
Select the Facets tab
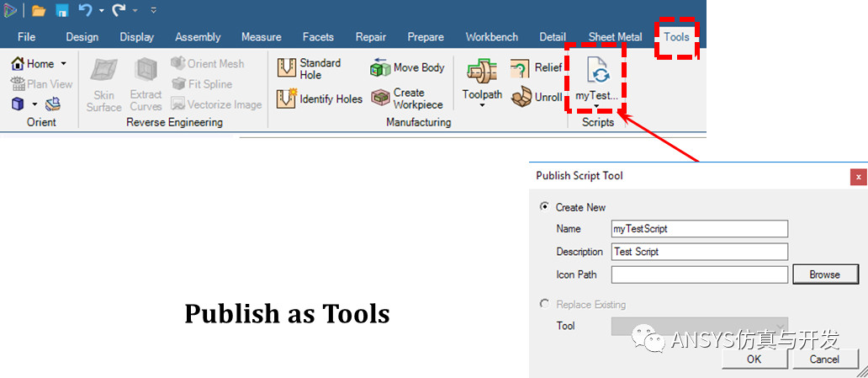click(318, 37)
